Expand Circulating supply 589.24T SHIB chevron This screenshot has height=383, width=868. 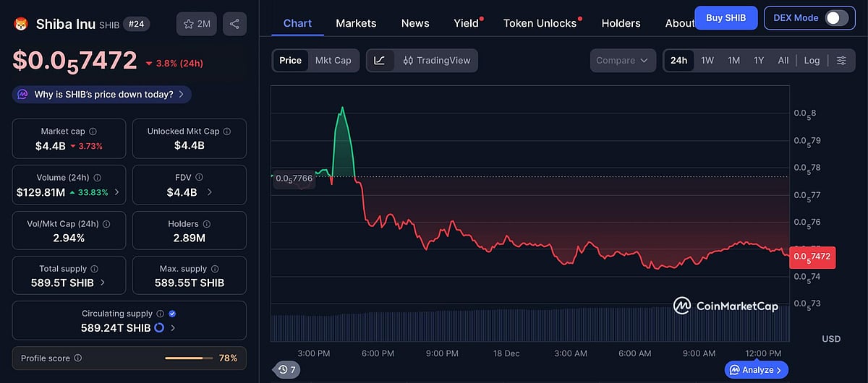click(x=173, y=328)
